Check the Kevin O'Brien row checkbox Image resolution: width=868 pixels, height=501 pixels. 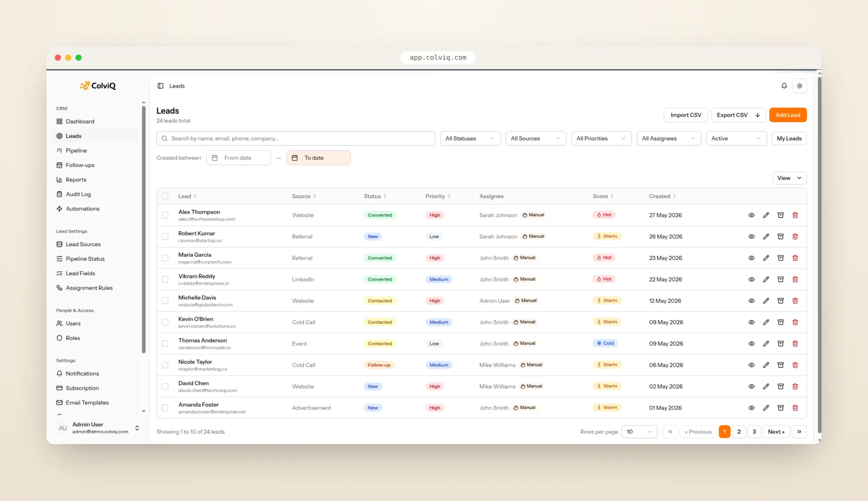pos(165,322)
